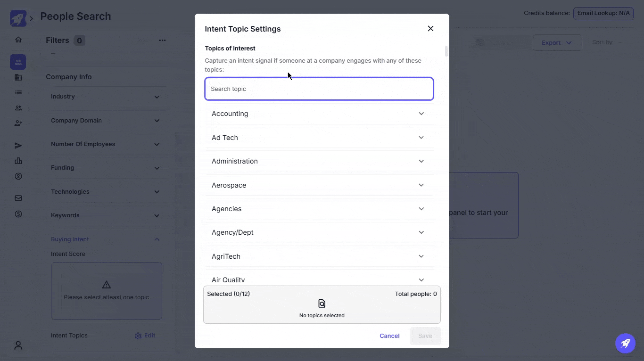644x361 pixels.
Task: Open the user profile icon at bottom left
Action: pyautogui.click(x=18, y=345)
